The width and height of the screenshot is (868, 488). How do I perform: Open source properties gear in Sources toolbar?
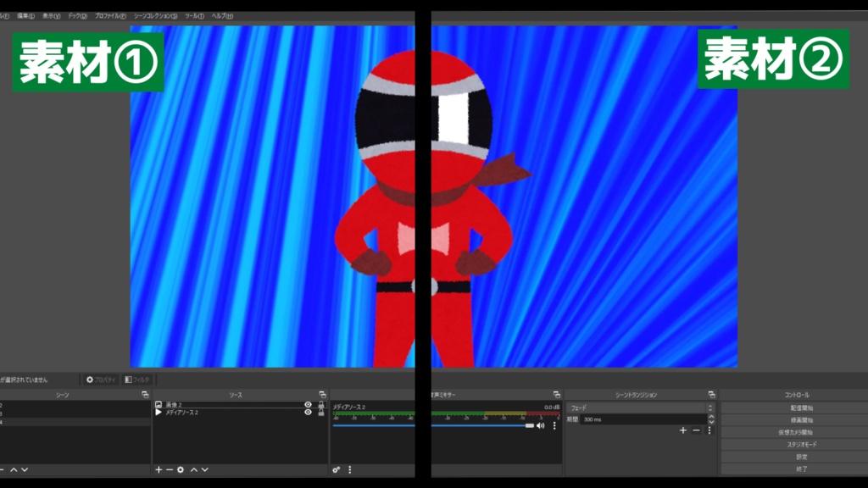[x=181, y=469]
